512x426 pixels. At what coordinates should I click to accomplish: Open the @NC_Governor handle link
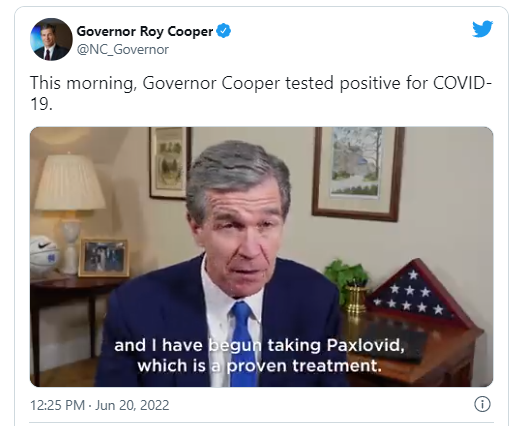point(123,50)
